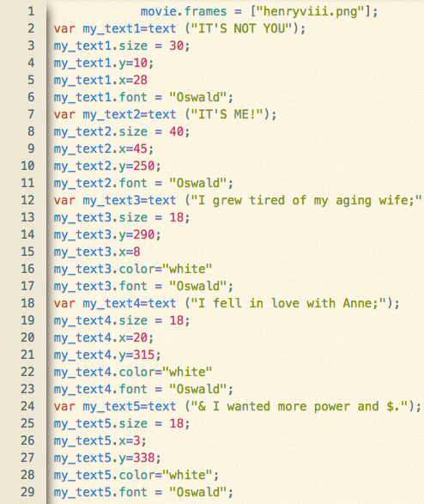Image resolution: width=424 pixels, height=504 pixels.
Task: Click the value 315 in my_text4.y
Action: pyautogui.click(x=144, y=355)
